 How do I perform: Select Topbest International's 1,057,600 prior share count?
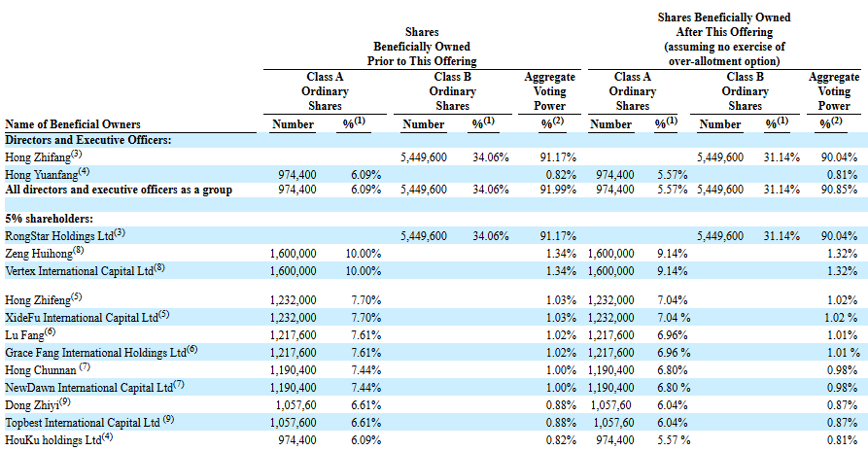pos(294,423)
